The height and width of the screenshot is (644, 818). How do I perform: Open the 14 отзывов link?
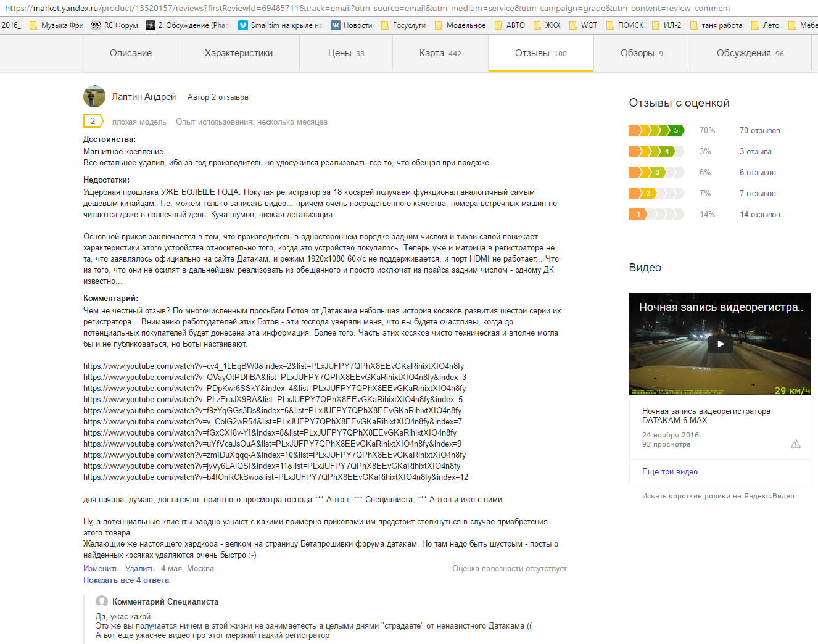(759, 214)
